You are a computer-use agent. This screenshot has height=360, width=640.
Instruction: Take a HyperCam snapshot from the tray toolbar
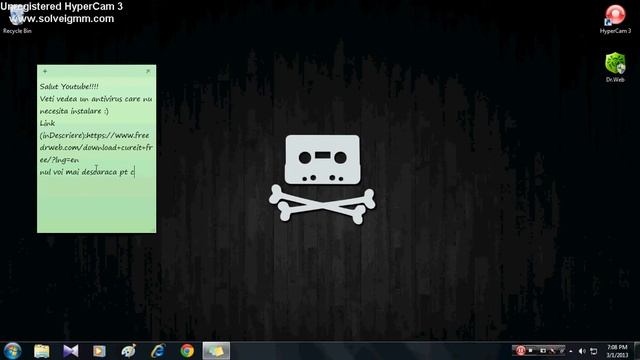(x=543, y=351)
